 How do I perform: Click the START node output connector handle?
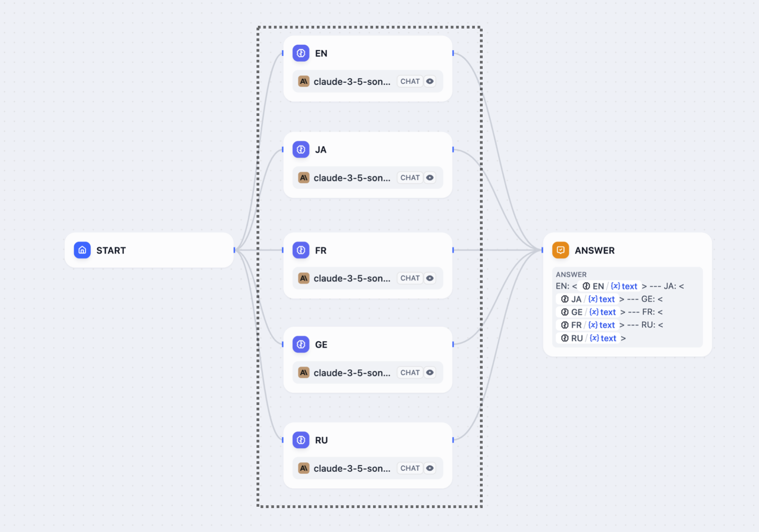[234, 250]
